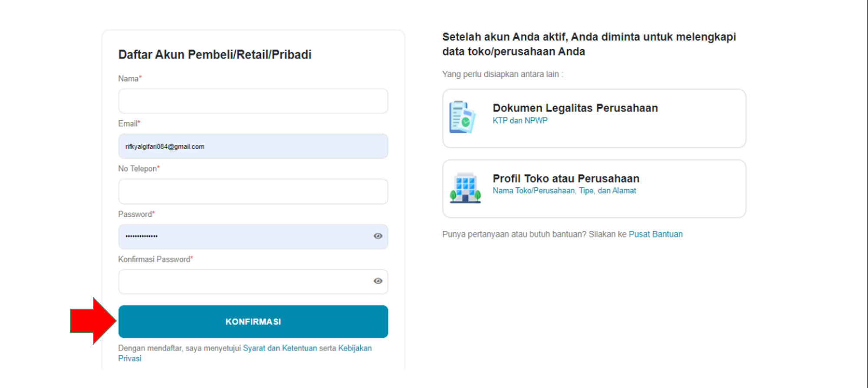Focus the Nama input field
This screenshot has height=388, width=868.
pos(253,101)
